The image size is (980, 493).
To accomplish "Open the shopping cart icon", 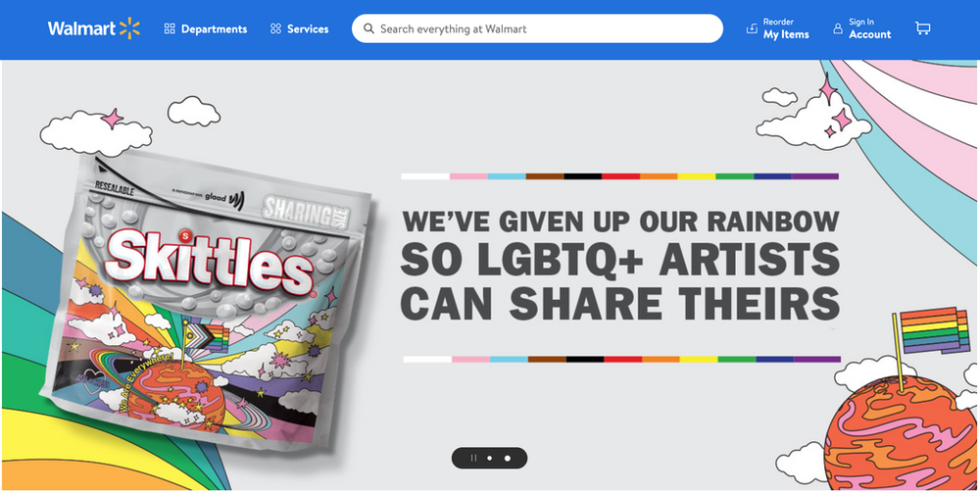I will click(922, 28).
